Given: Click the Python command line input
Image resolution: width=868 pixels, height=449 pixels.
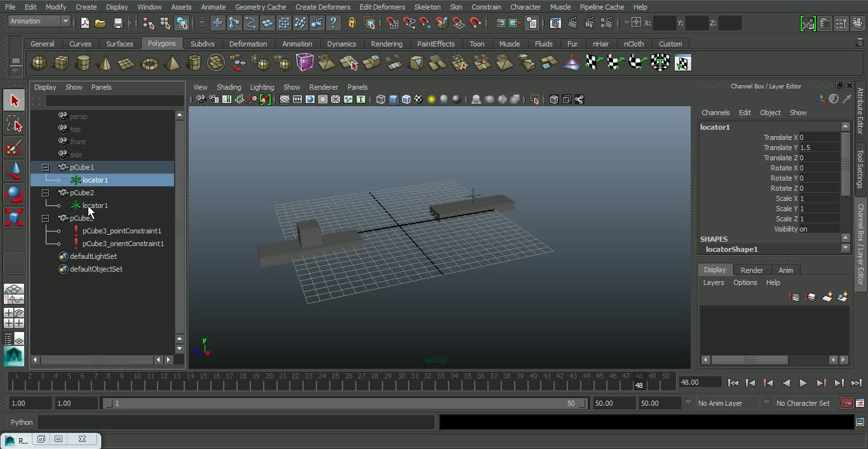Looking at the screenshot, I should coord(236,422).
